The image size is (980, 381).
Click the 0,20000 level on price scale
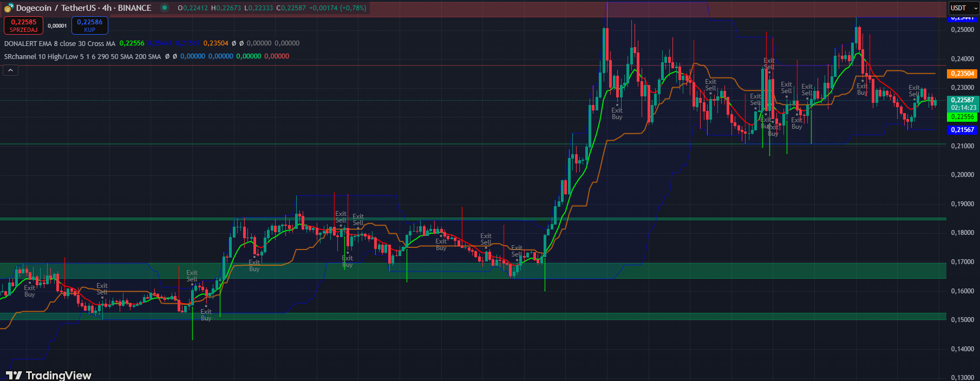tap(962, 175)
